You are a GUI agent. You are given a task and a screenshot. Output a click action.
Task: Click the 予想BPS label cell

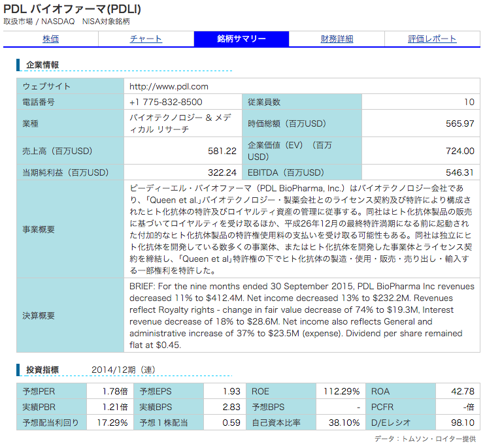tap(281, 408)
